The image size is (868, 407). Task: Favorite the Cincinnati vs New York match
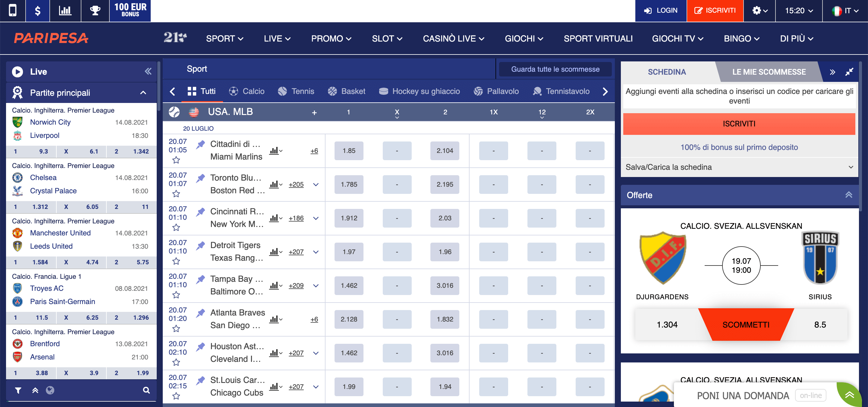[176, 227]
